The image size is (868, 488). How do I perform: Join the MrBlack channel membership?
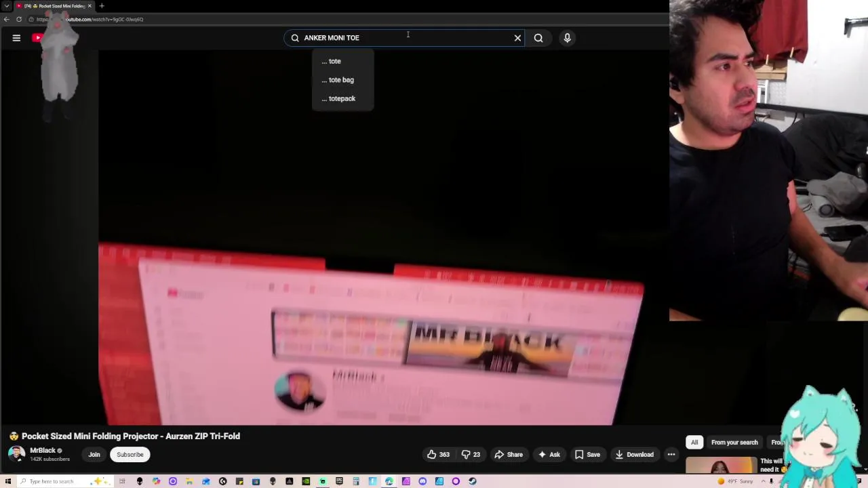[94, 455]
